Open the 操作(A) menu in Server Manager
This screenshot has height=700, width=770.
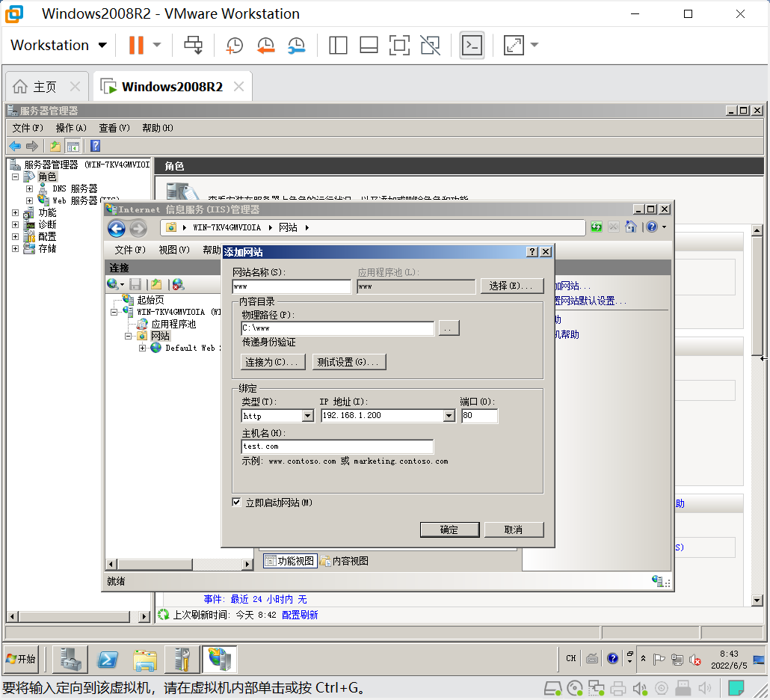tap(71, 128)
